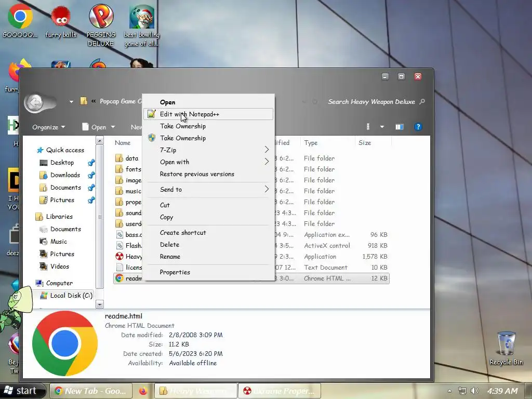This screenshot has width=532, height=399.
Task: Open the Videos library
Action: pyautogui.click(x=55, y=267)
